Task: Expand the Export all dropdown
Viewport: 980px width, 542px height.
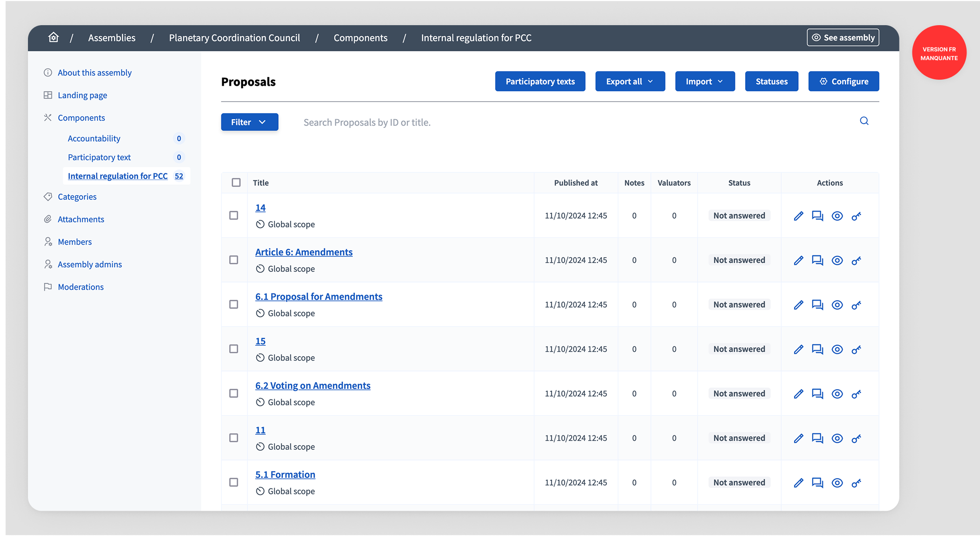Action: [630, 82]
